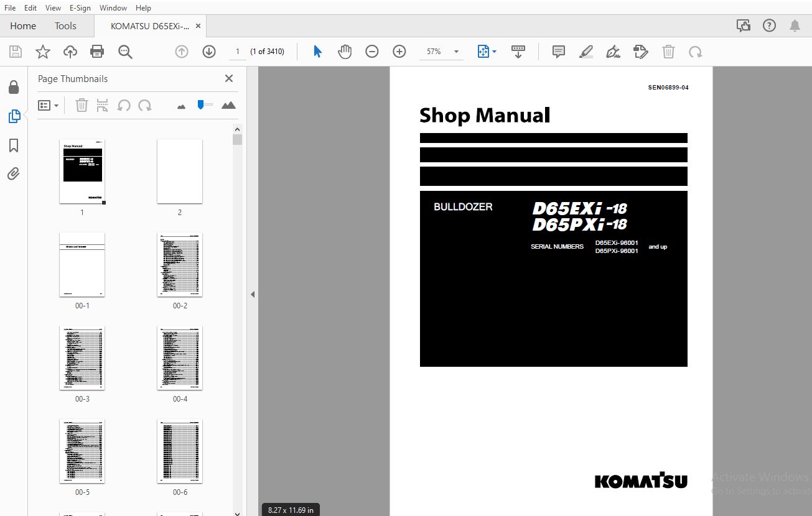Click the page size 8.27 x 11.69 in label

tap(291, 510)
